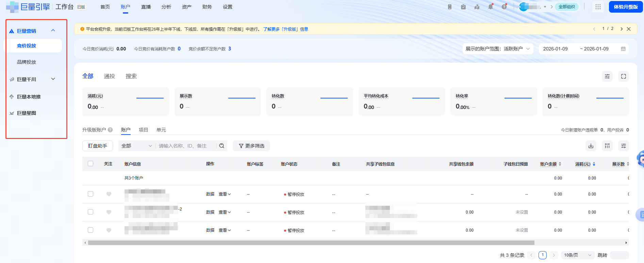Image resolution: width=644 pixels, height=263 pixels.
Task: Click the column width adjust icon
Action: coord(607,146)
